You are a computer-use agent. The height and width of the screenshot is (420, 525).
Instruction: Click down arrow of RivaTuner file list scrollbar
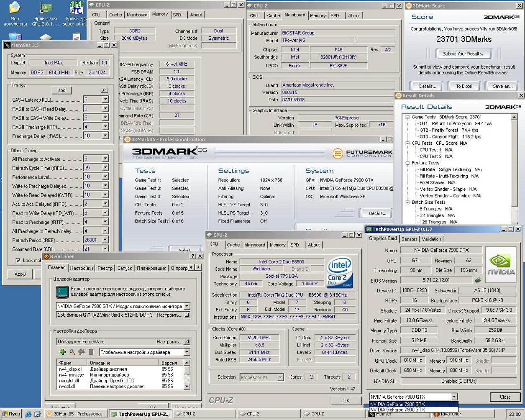pyautogui.click(x=187, y=386)
